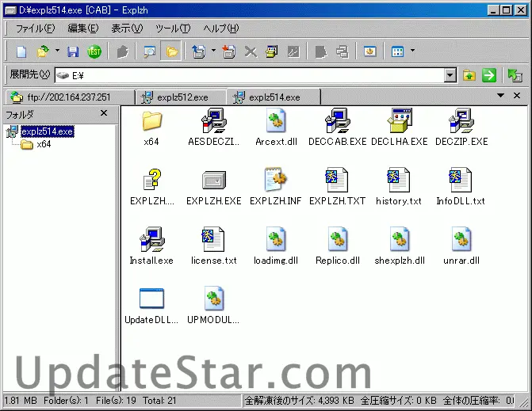The image size is (532, 411).
Task: Select the EXPLZH.INF file
Action: point(275,187)
